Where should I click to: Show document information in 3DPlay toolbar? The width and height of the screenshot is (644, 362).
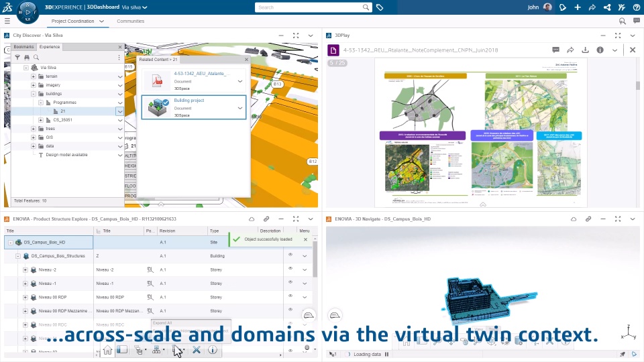coord(600,50)
